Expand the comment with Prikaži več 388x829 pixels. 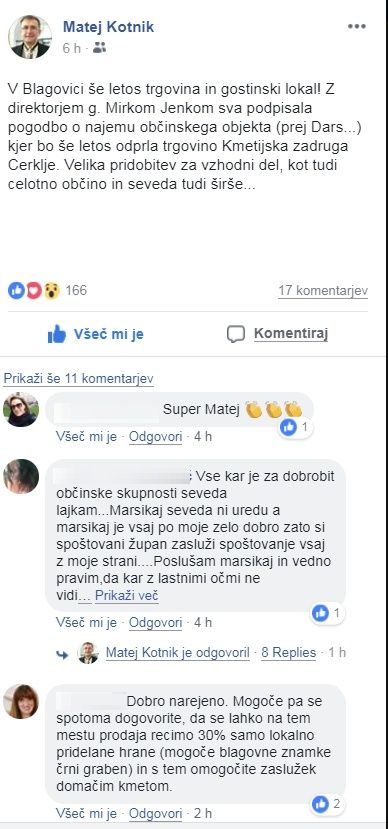pos(127,595)
